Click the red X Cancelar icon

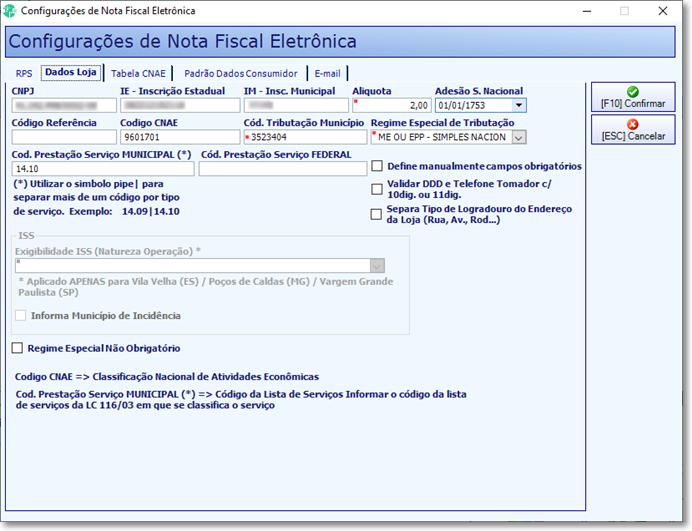(632, 124)
